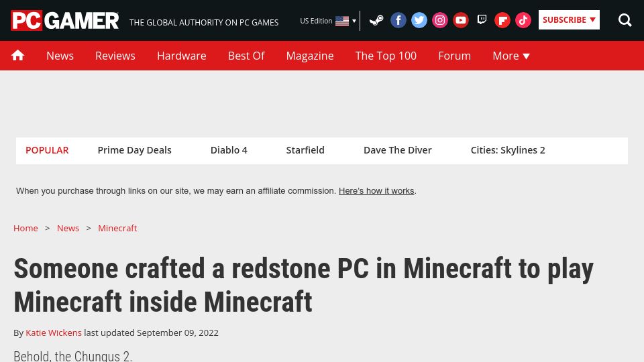Click the POPULAR label

47,150
